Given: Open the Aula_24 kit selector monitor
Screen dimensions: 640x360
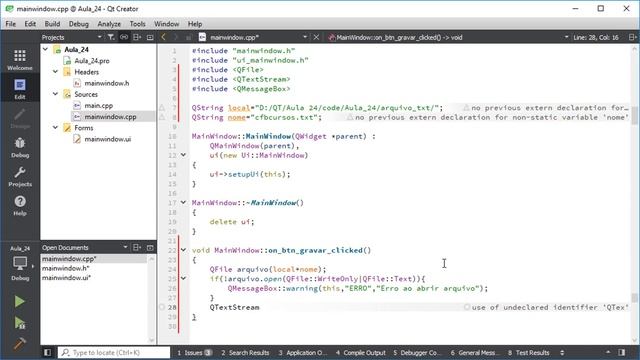Looking at the screenshot, I should point(20,263).
